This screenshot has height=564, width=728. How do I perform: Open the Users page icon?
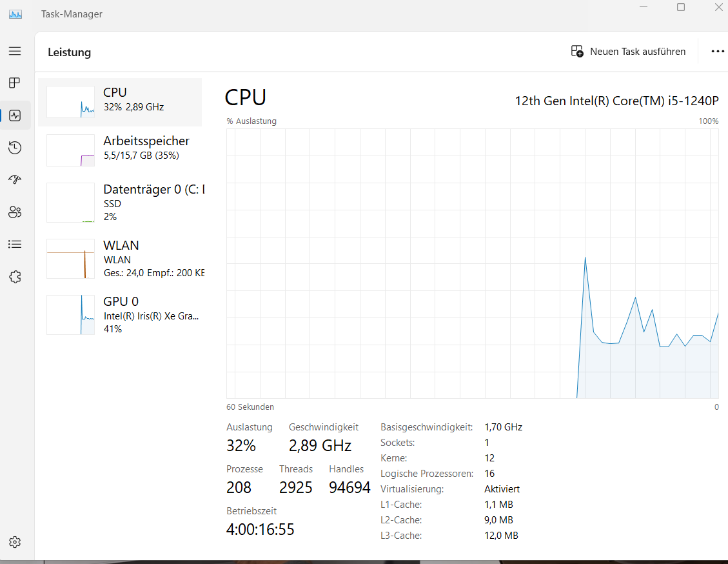(x=15, y=212)
